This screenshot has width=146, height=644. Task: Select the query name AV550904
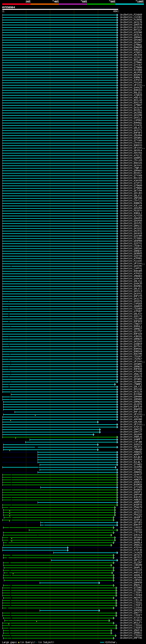pyautogui.click(x=8, y=8)
